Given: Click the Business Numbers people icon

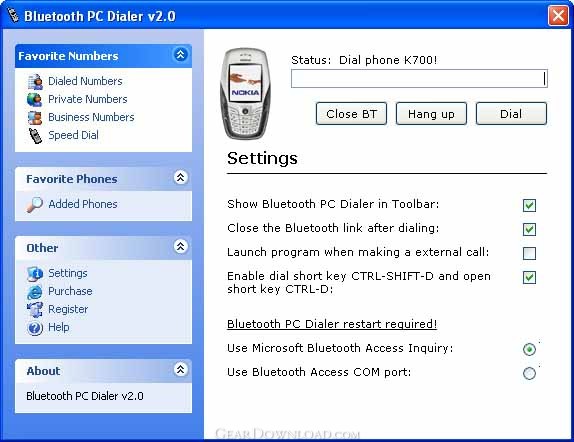Looking at the screenshot, I should coord(35,118).
